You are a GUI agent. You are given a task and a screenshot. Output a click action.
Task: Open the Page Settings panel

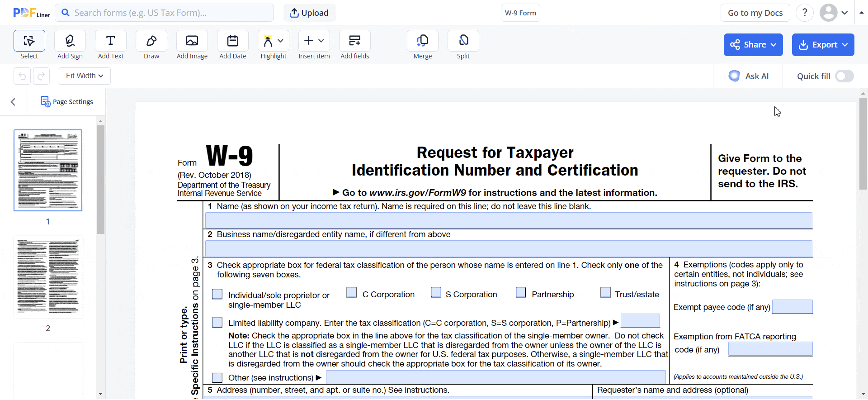point(67,102)
